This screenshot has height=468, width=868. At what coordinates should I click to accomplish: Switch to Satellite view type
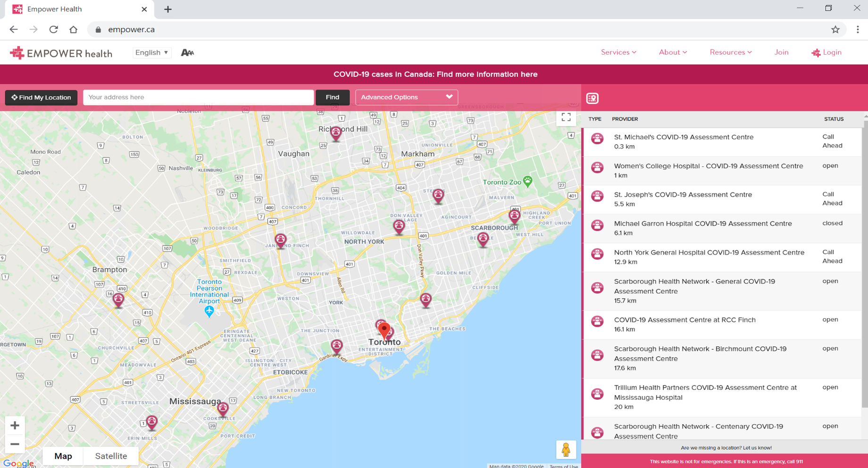click(x=111, y=456)
